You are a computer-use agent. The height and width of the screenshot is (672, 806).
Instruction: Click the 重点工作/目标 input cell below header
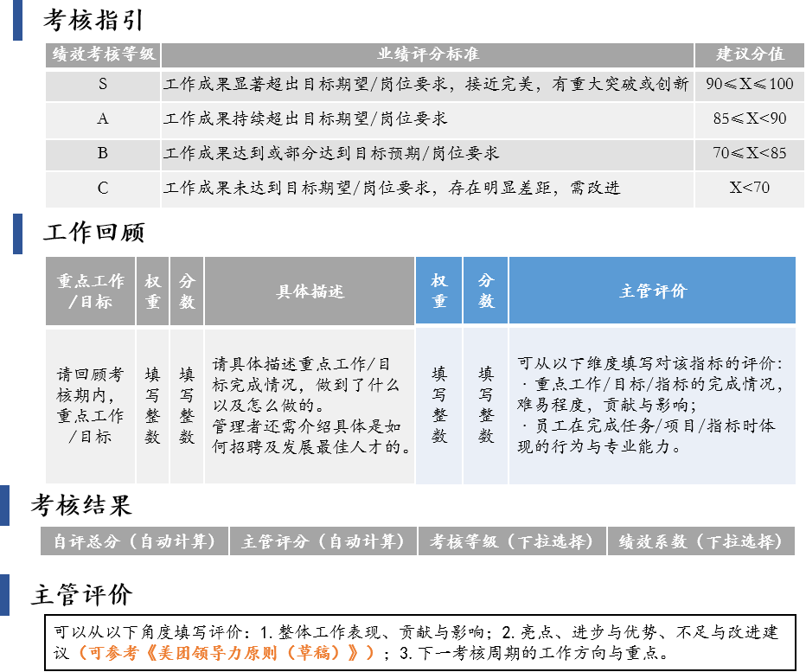pos(90,405)
